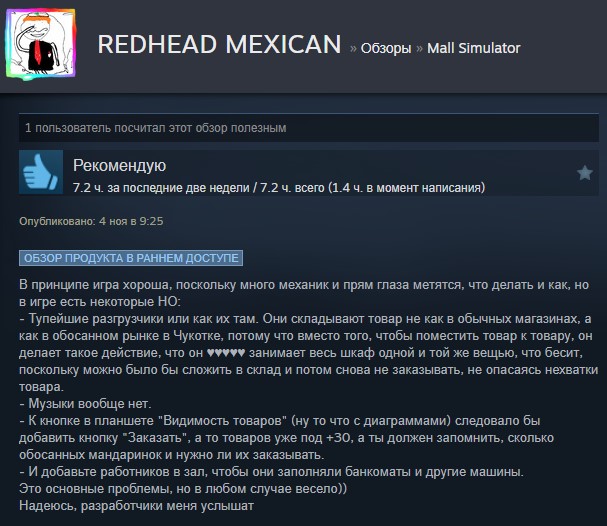This screenshot has width=607, height=526.
Task: Click the opening sentence В принципе игра хороша
Action: coord(96,285)
